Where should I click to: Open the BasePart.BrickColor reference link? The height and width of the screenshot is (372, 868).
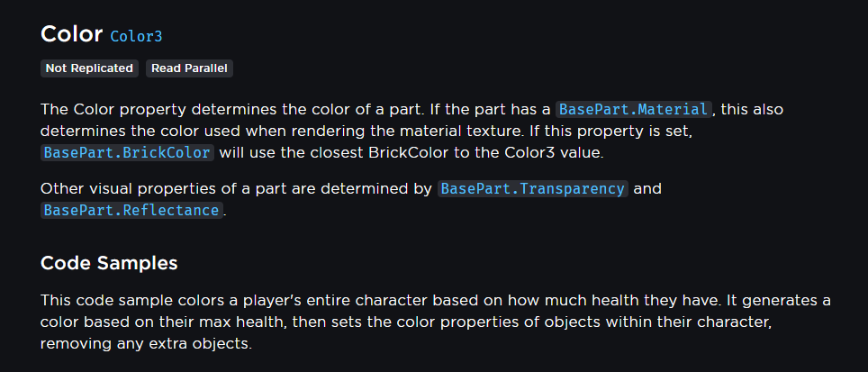point(127,152)
